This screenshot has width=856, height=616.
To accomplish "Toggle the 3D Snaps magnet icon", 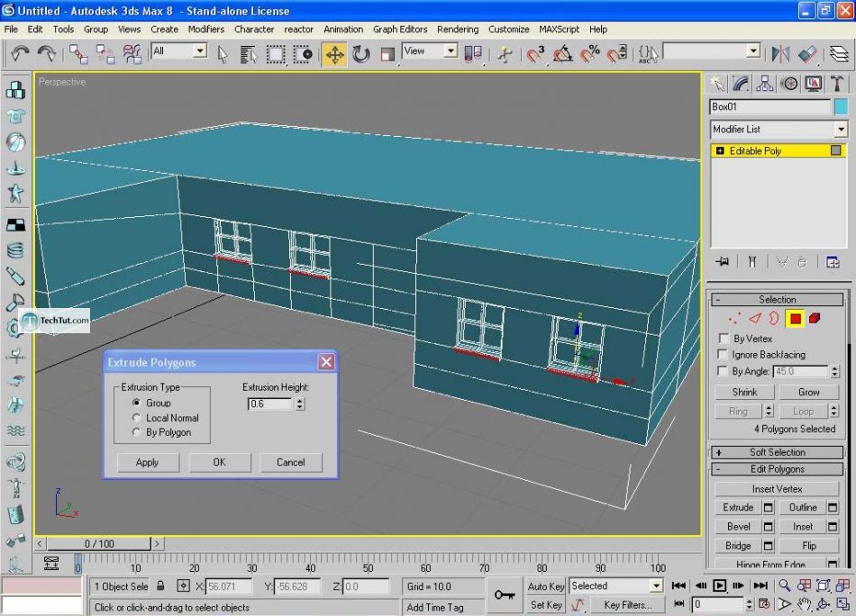I will pyautogui.click(x=535, y=54).
